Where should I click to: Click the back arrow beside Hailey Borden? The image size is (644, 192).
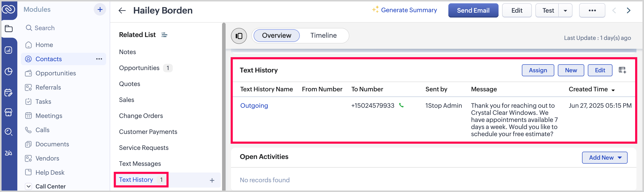point(122,10)
